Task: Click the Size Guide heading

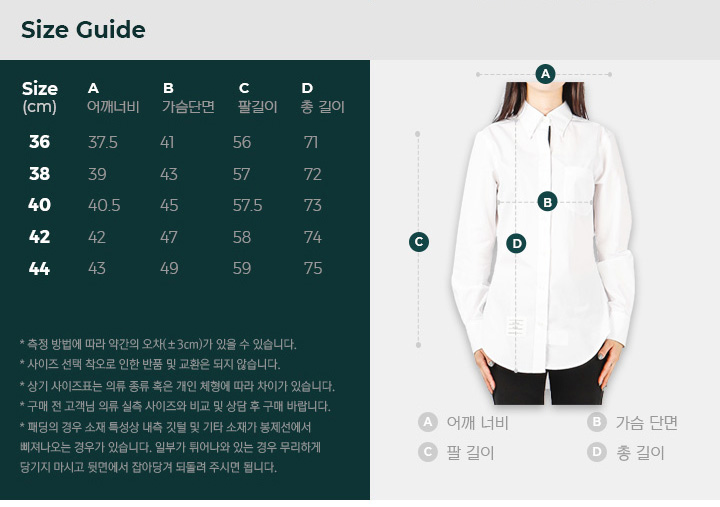Action: (83, 30)
